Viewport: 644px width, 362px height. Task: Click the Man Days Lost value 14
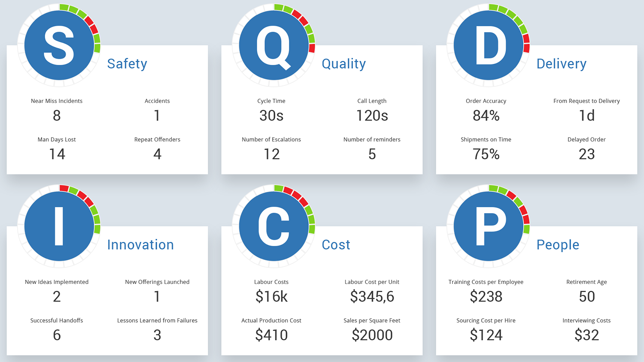(57, 154)
